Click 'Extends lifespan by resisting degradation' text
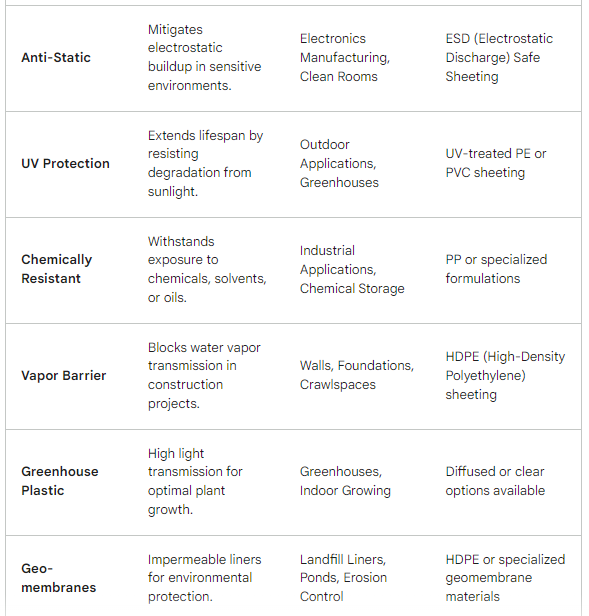589x616 pixels. tap(206, 163)
